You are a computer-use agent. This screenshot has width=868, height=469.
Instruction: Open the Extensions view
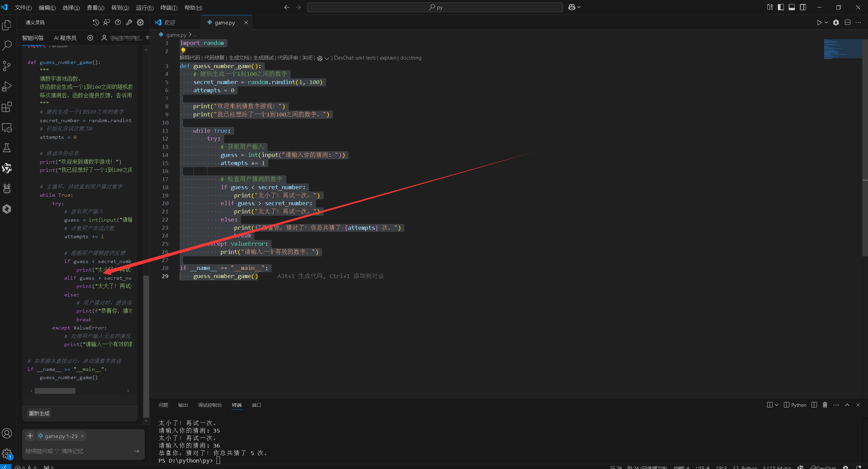click(x=7, y=107)
